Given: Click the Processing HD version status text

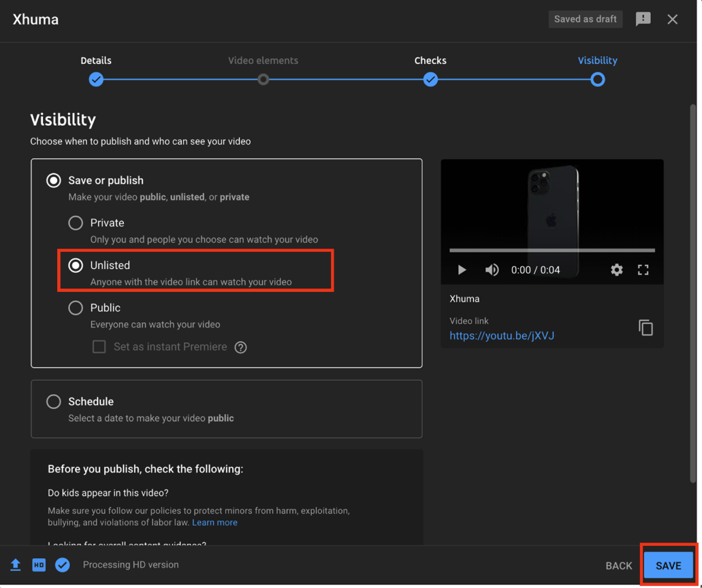Looking at the screenshot, I should coord(131,565).
